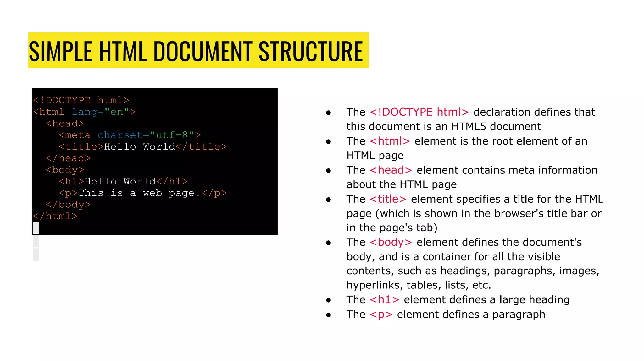Click the white cursor block in code box

pyautogui.click(x=36, y=228)
